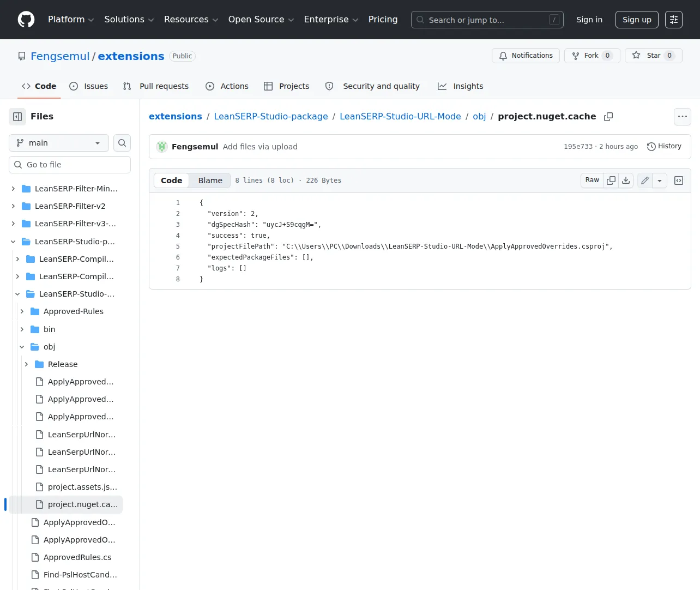Open the appearance settings button in header

coord(674,20)
